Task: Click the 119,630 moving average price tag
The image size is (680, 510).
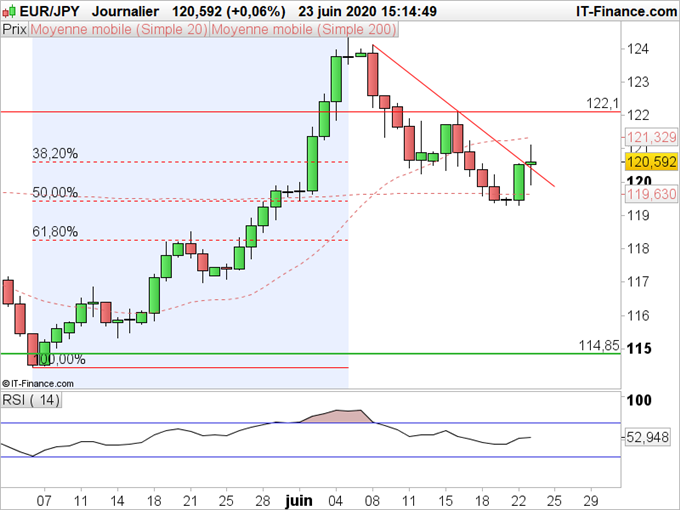Action: point(651,194)
